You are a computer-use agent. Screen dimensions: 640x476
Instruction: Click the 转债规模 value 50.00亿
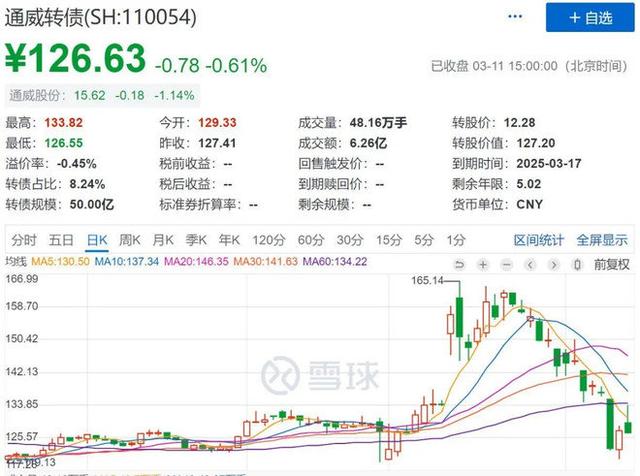[x=92, y=204]
